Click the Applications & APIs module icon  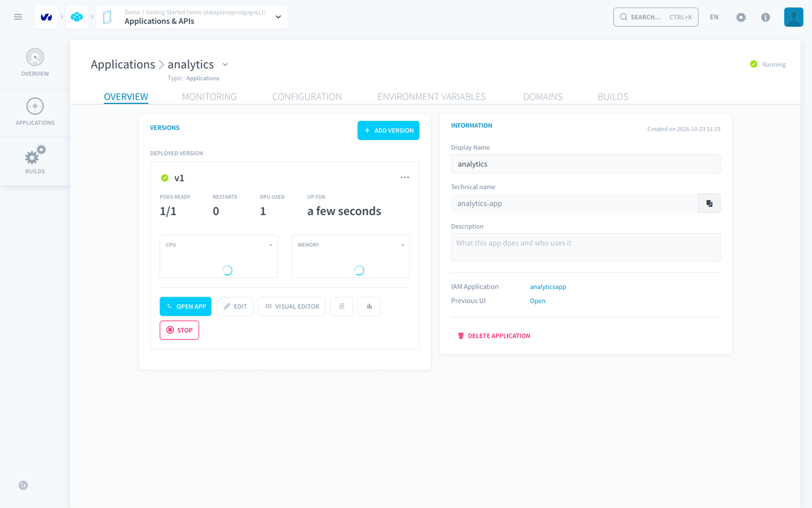coord(107,17)
